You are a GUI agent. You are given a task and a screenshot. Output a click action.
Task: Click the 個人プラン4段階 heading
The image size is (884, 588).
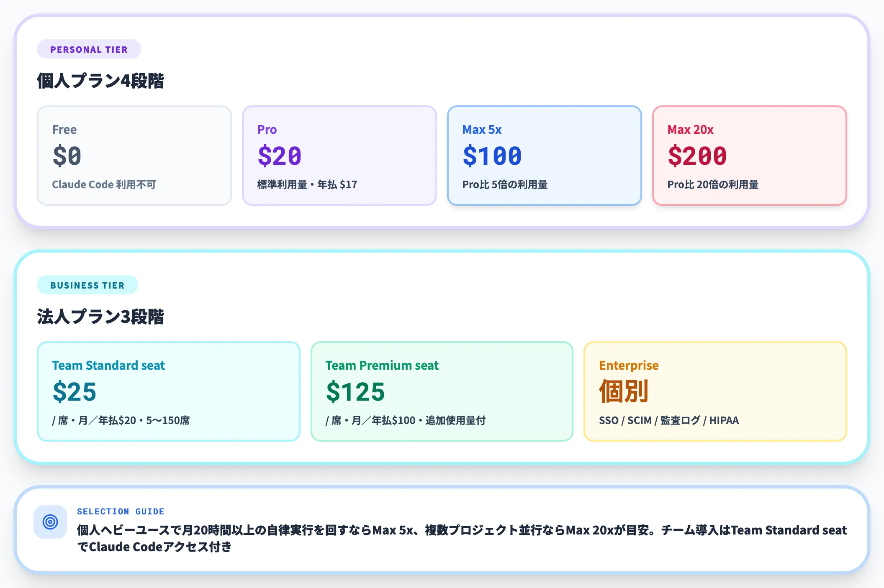coord(100,81)
